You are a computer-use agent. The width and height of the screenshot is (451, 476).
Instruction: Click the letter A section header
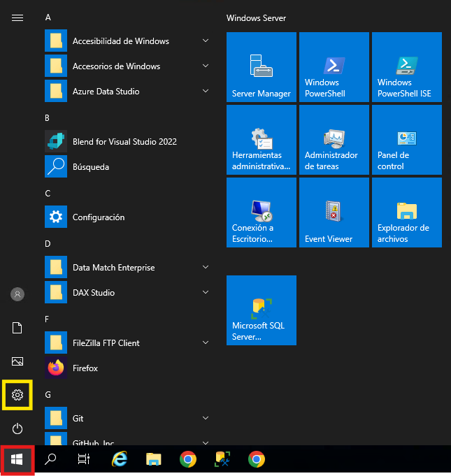pos(48,17)
